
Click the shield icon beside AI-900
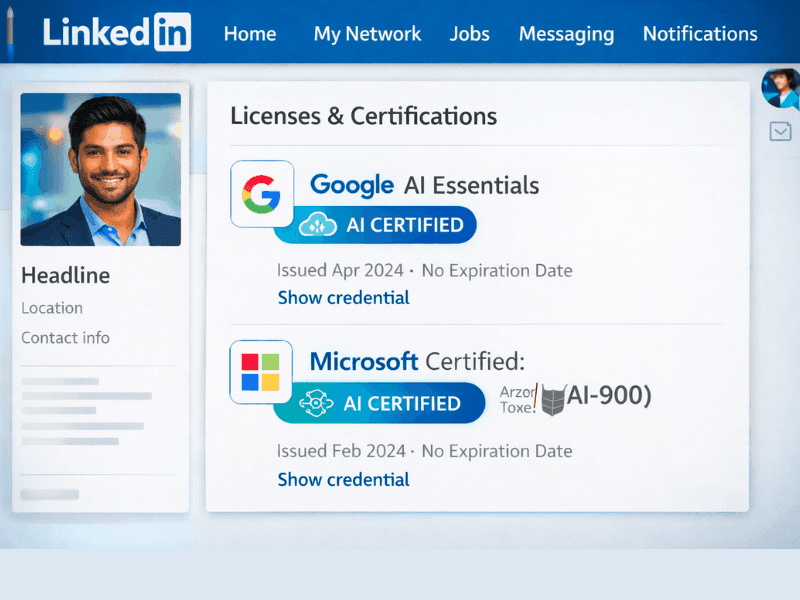click(553, 401)
